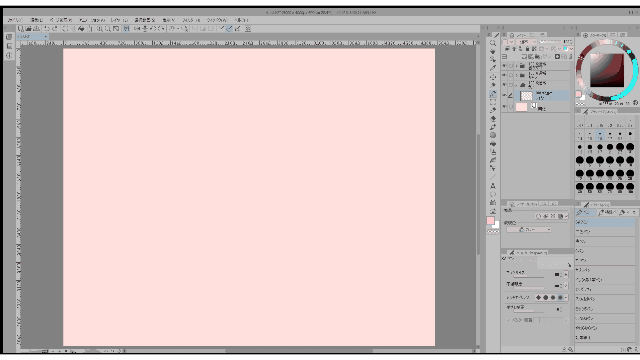Viewport: 640px width, 360px height.
Task: Hide the pink paper layer
Action: 504,107
